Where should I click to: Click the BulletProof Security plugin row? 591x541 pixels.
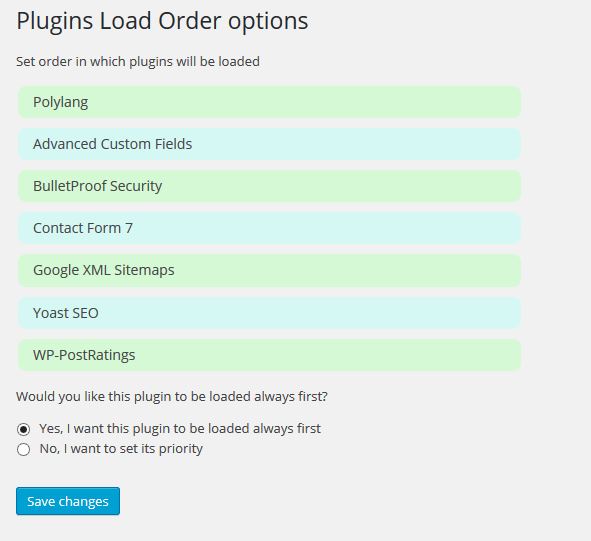269,186
